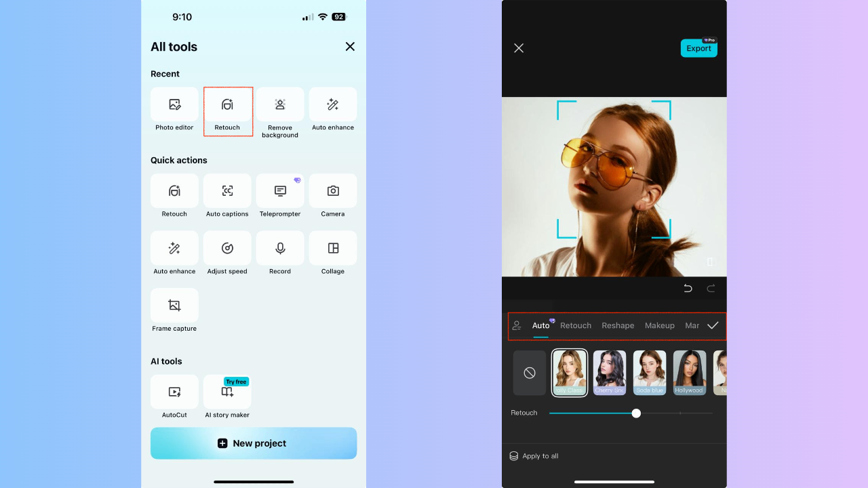
Task: Open the Adjust speed tool
Action: (x=227, y=253)
